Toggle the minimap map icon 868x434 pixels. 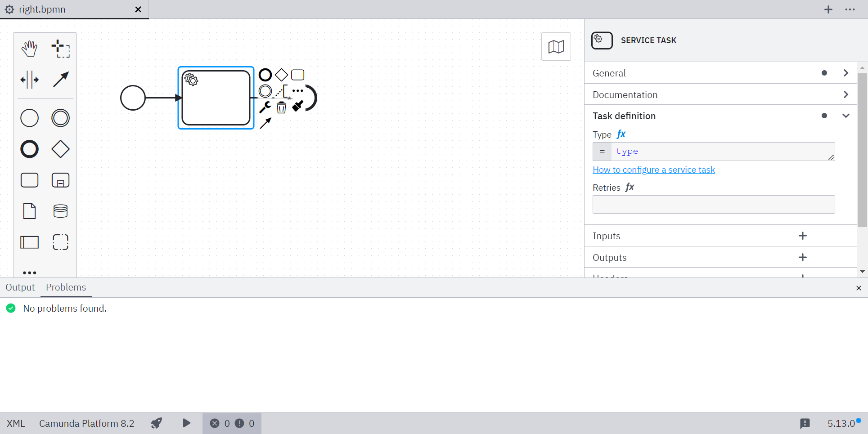tap(556, 47)
